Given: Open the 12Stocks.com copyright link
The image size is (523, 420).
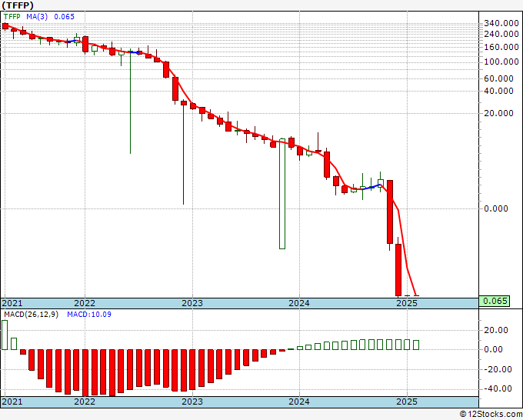Looking at the screenshot, I should 491,415.
